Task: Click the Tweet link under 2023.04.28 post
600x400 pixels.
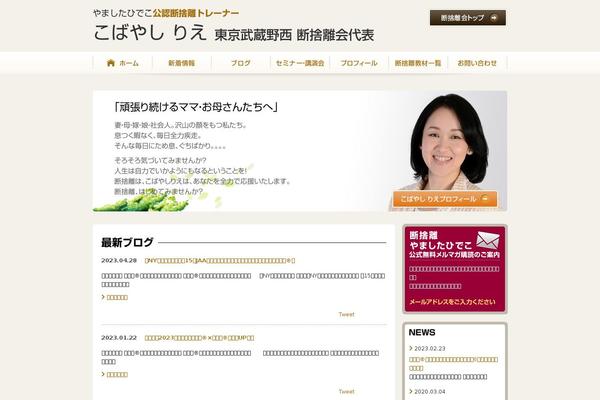Action: 346,314
